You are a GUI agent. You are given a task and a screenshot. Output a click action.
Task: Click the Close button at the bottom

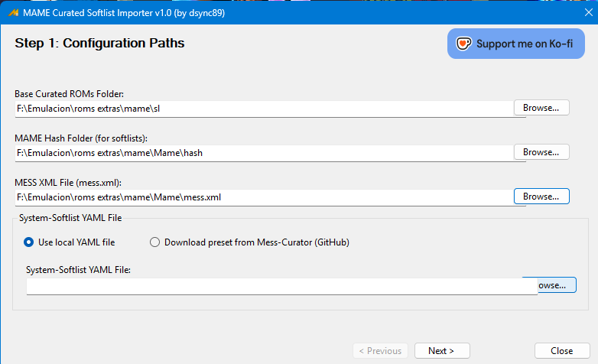tap(562, 351)
